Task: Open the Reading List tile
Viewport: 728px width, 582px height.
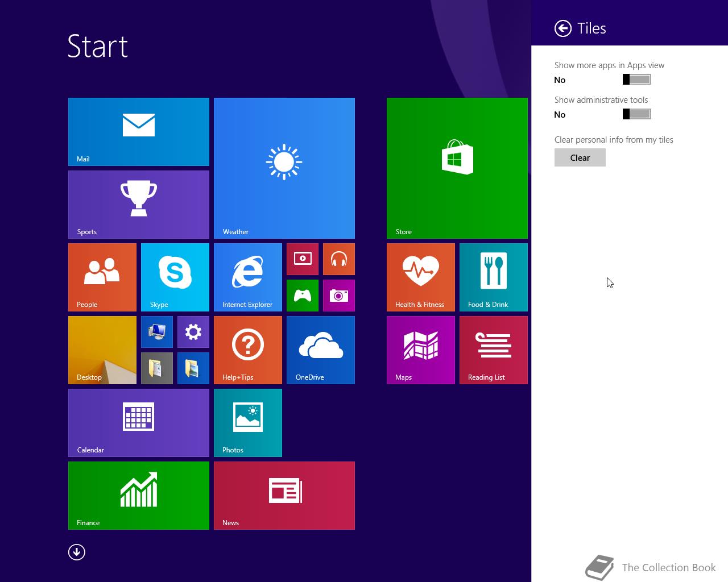Action: (494, 350)
